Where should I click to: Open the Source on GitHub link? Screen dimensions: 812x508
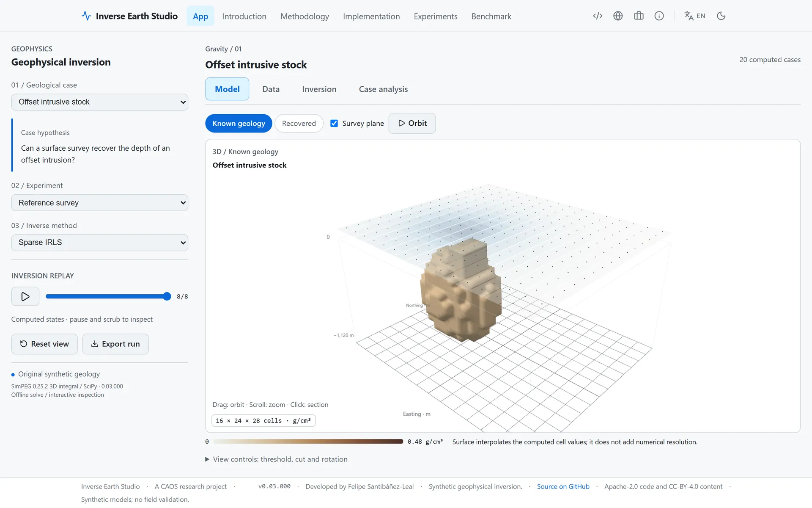pos(563,486)
